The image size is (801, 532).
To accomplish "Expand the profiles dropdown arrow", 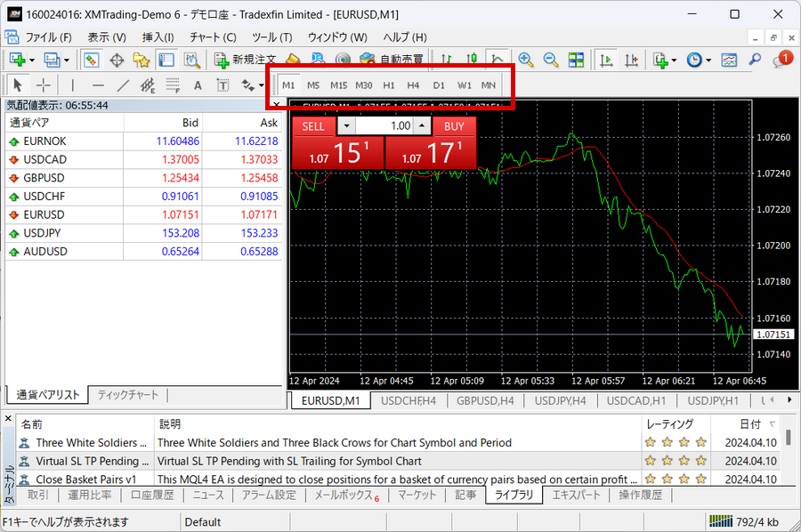I will [x=67, y=60].
